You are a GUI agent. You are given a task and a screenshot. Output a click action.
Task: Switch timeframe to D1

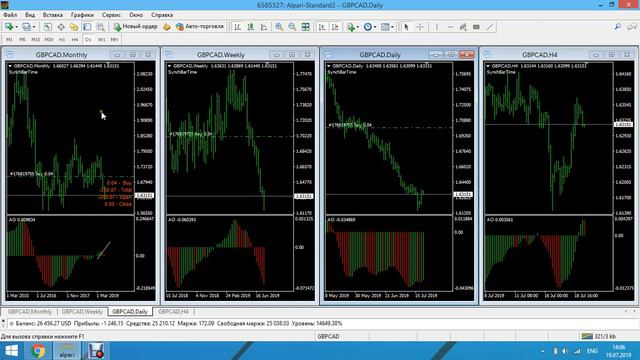tap(88, 40)
